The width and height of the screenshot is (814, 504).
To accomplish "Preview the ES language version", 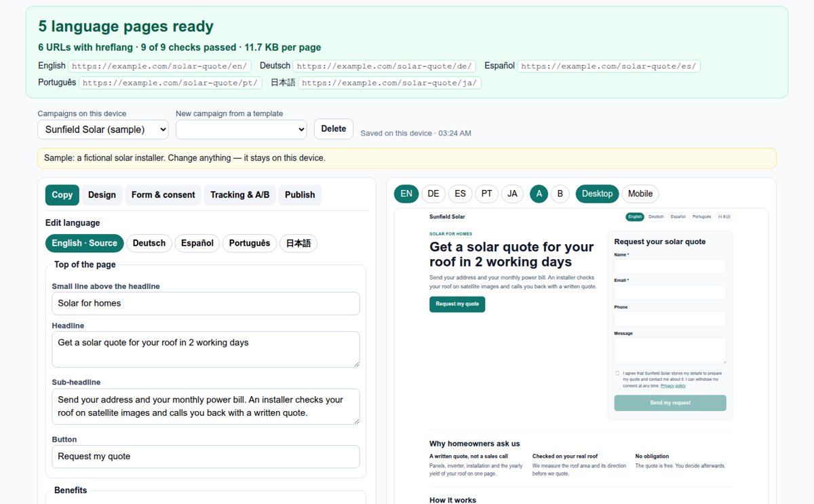I will [x=460, y=193].
